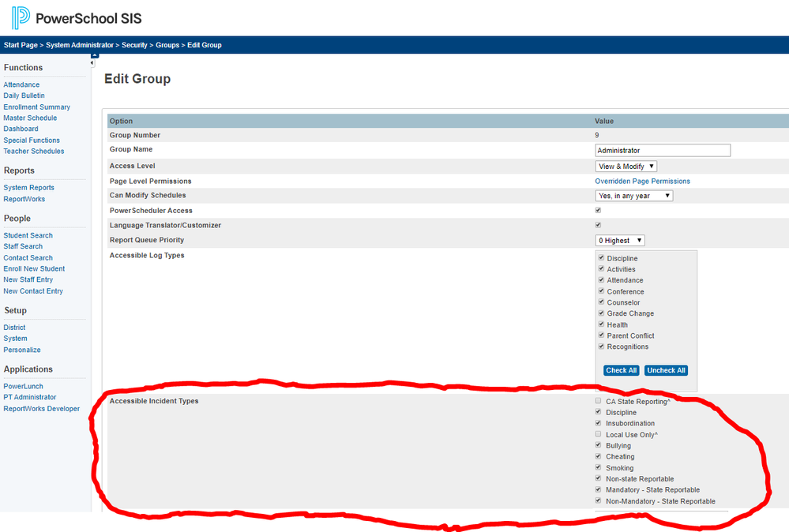The image size is (789, 532).
Task: Open Student Search
Action: tap(28, 235)
